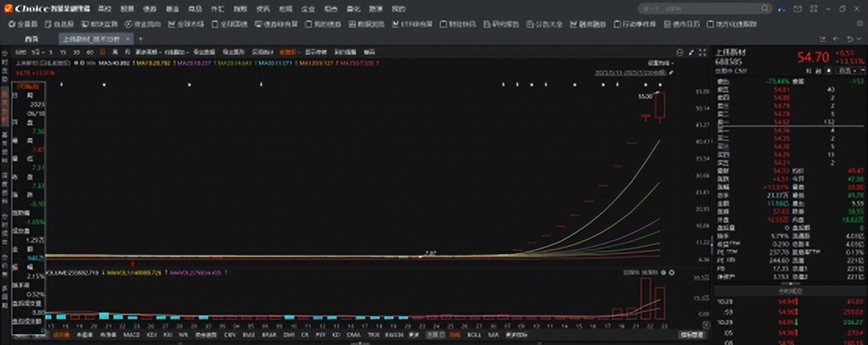Select the monthly 月 K-line period

(127, 52)
